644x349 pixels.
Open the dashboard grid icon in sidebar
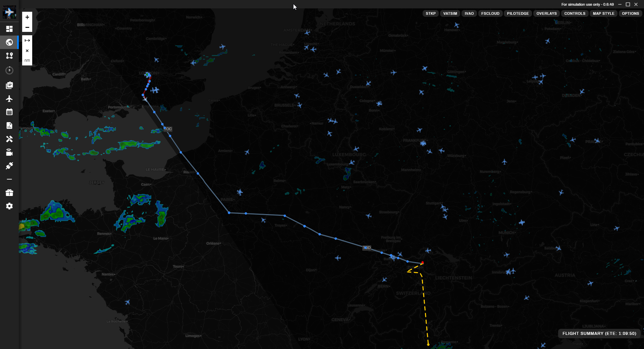pyautogui.click(x=9, y=29)
